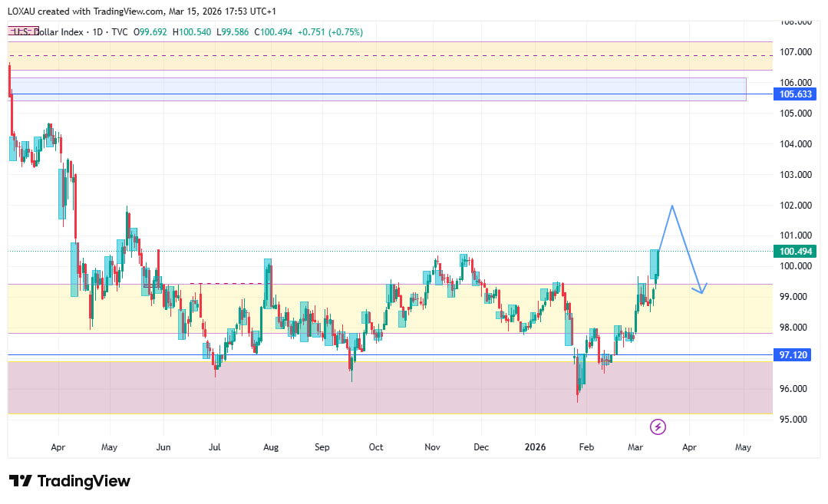
Task: Click the TradingView logo at bottom left
Action: click(70, 481)
